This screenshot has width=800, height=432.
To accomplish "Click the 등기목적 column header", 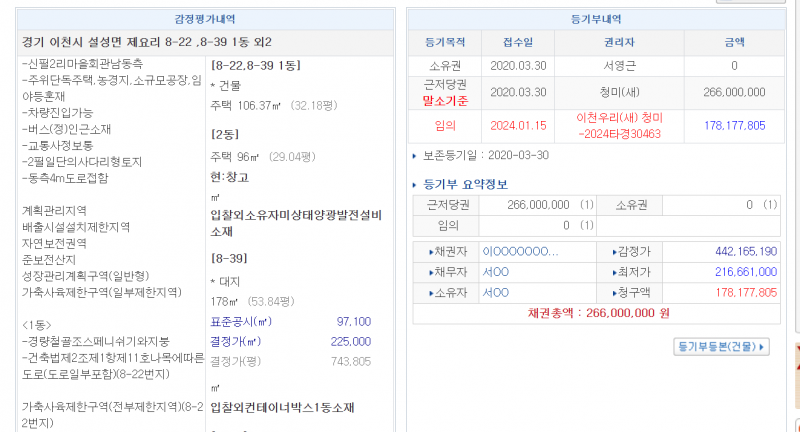I will 446,43.
